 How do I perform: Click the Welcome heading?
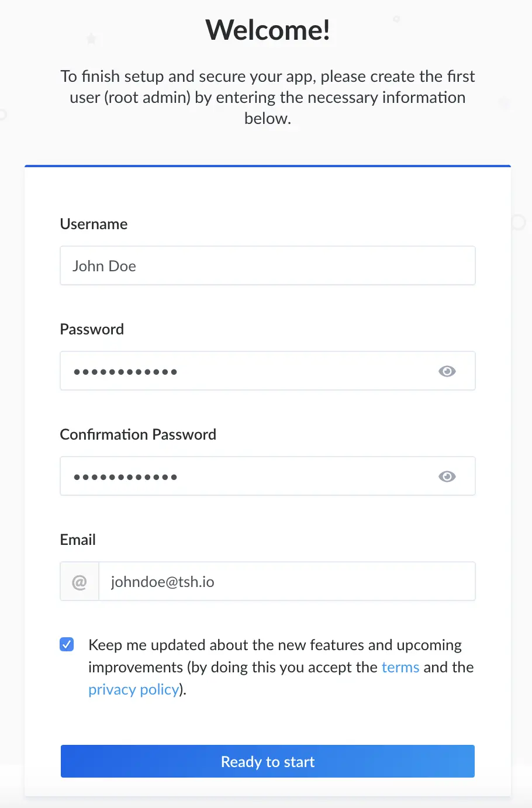click(267, 30)
